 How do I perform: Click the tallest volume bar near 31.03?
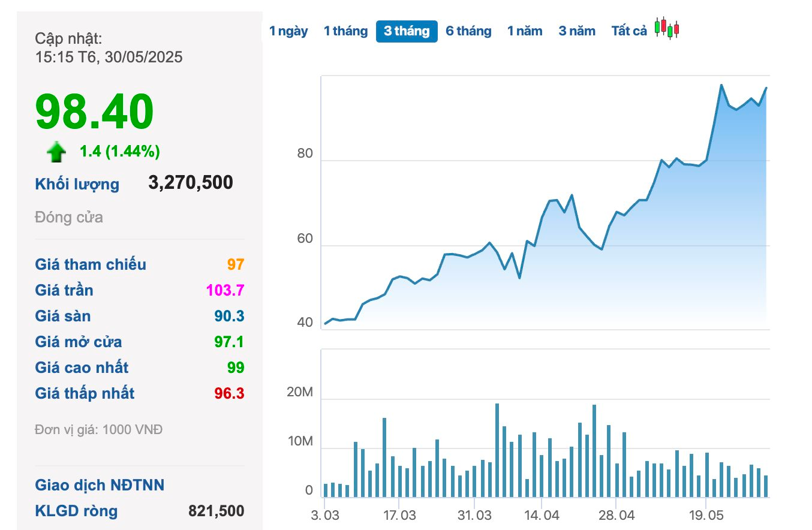coord(497,450)
